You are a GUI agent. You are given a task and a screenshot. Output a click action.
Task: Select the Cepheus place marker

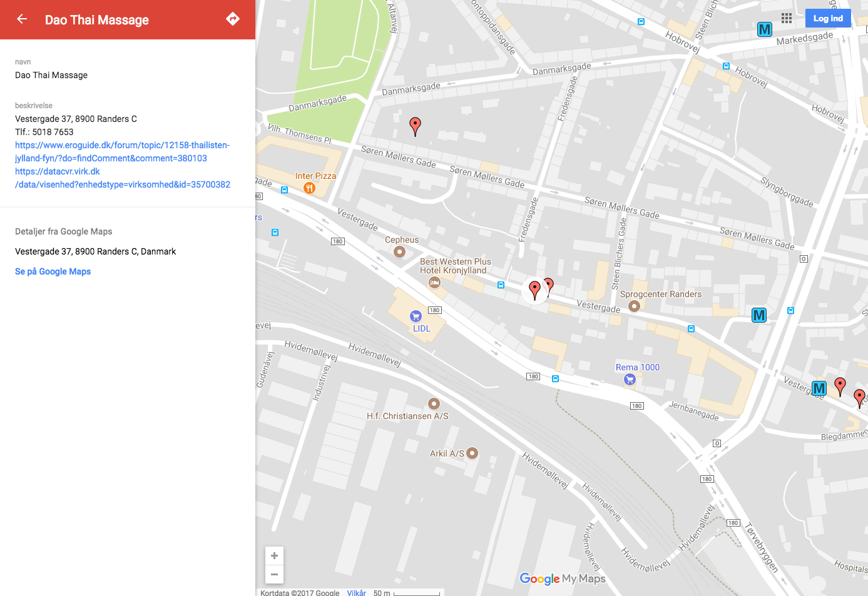click(x=399, y=251)
